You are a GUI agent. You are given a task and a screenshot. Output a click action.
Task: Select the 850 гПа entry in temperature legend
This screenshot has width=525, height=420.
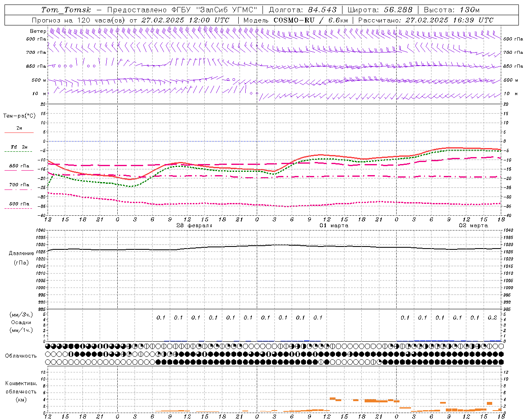pos(19,166)
